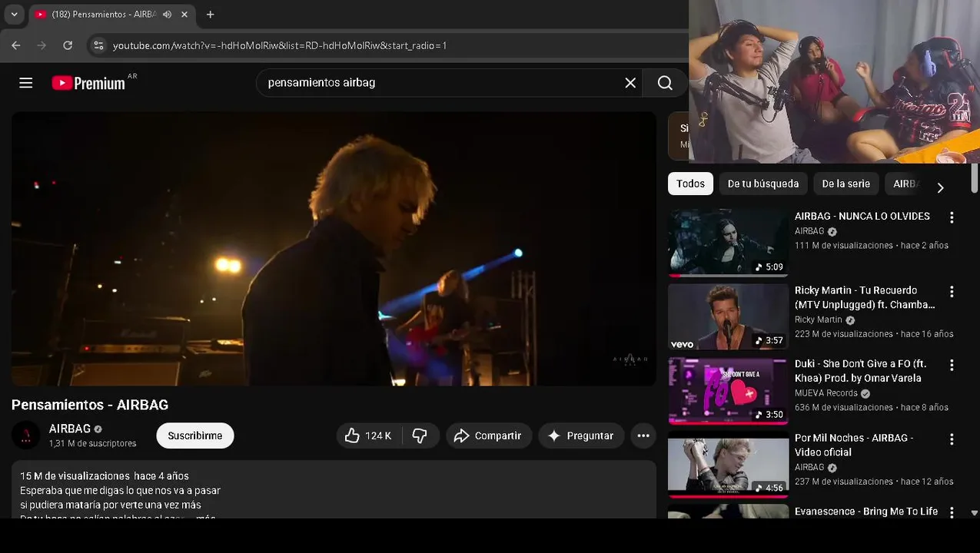Image resolution: width=980 pixels, height=553 pixels.
Task: Click video title Pensamientos - AIRBAG
Action: pyautogui.click(x=90, y=405)
